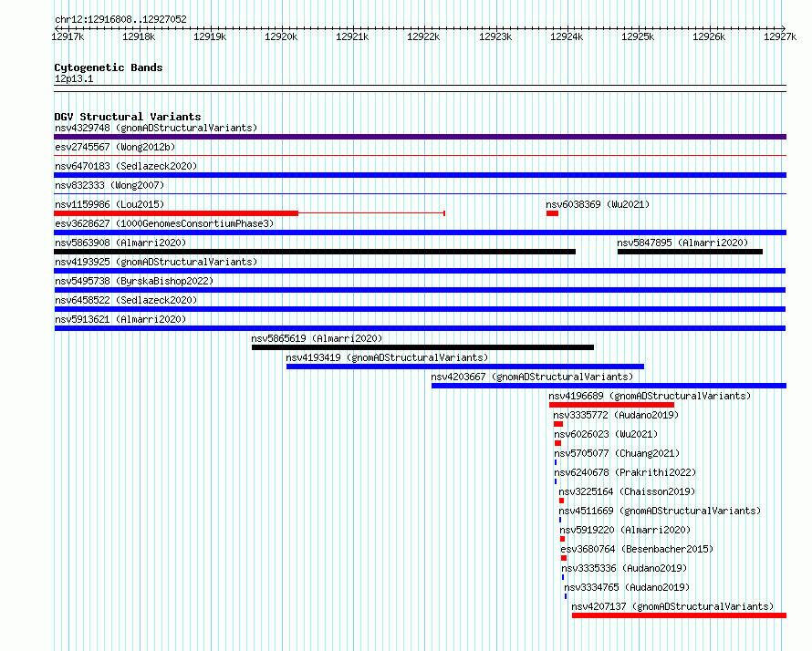The image size is (812, 651).
Task: Select the blue bar under nsv5913621
Action: click(420, 328)
